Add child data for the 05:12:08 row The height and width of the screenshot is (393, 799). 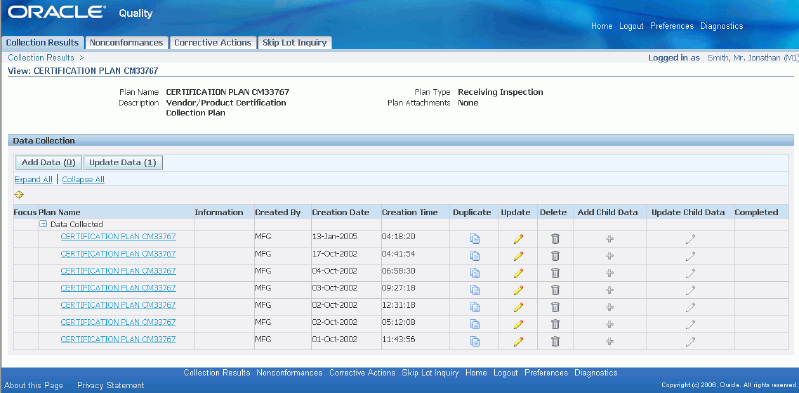609,324
